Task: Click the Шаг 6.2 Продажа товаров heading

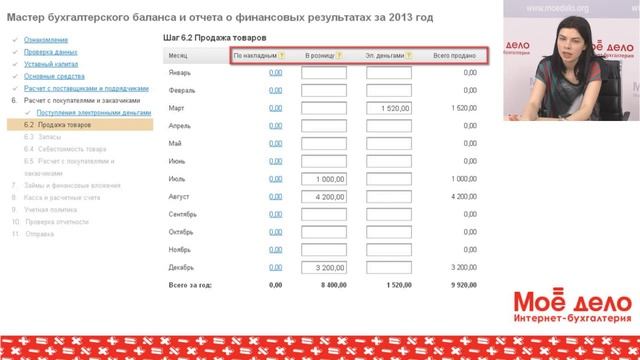Action: point(215,38)
